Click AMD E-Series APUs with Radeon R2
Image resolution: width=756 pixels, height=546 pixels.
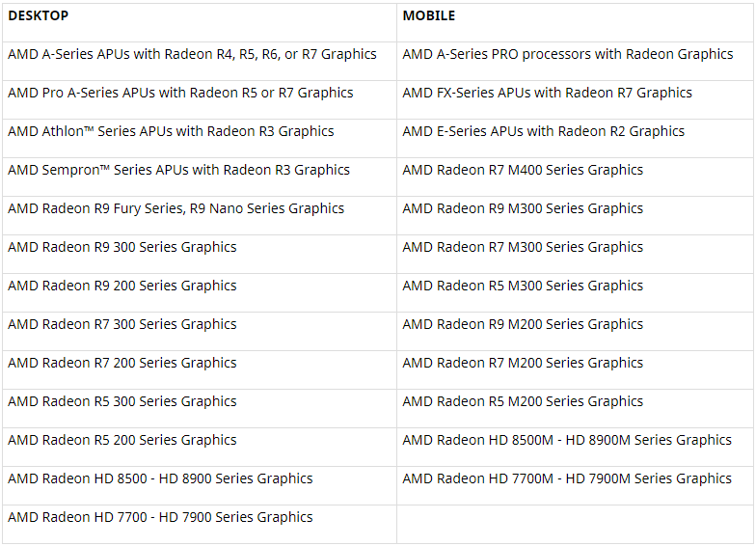pos(543,132)
